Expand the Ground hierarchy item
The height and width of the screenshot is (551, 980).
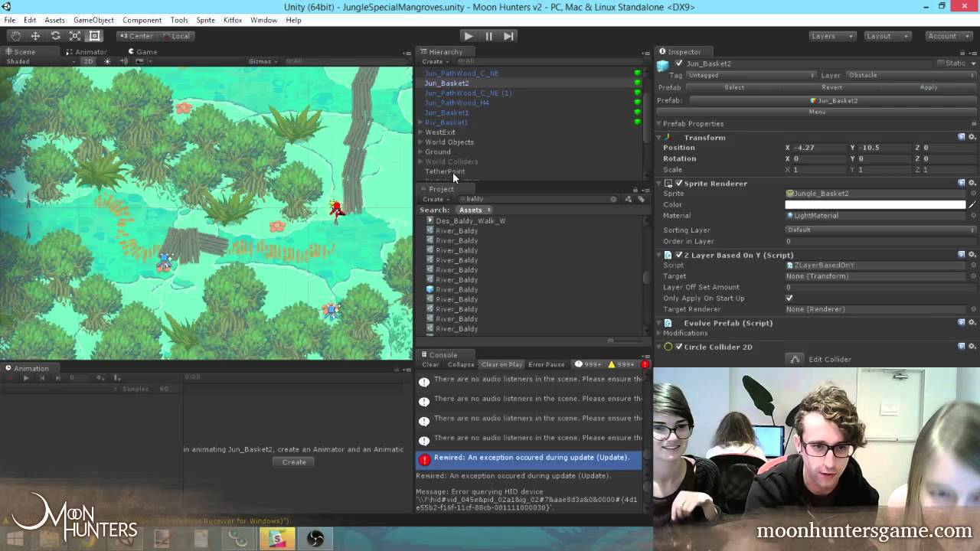pyautogui.click(x=420, y=152)
